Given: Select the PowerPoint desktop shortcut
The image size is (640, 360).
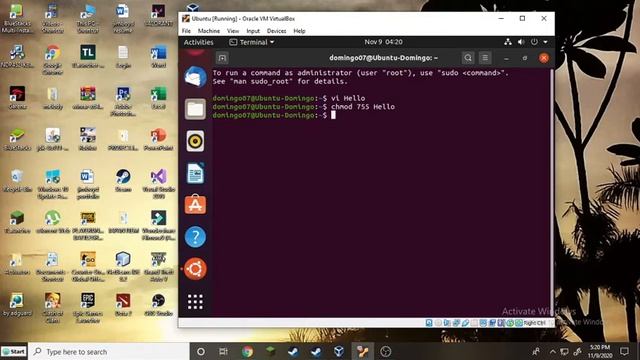Looking at the screenshot, I should coord(158,139).
